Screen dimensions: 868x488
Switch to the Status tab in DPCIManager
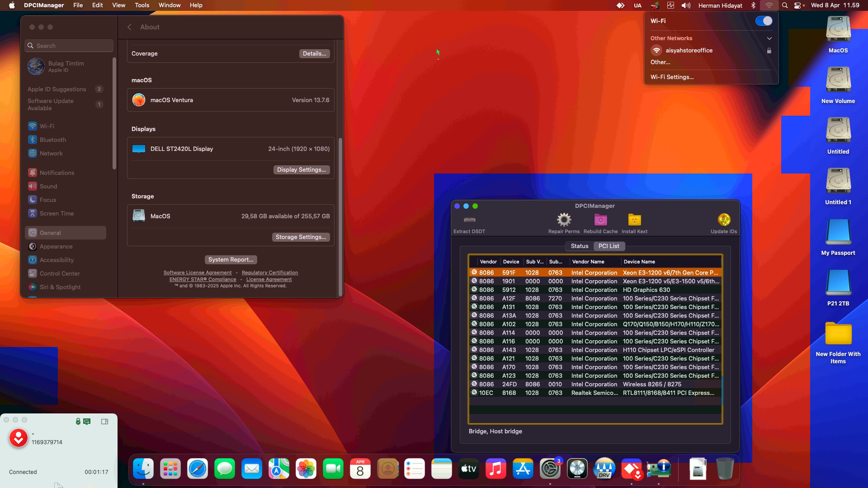pyautogui.click(x=579, y=246)
